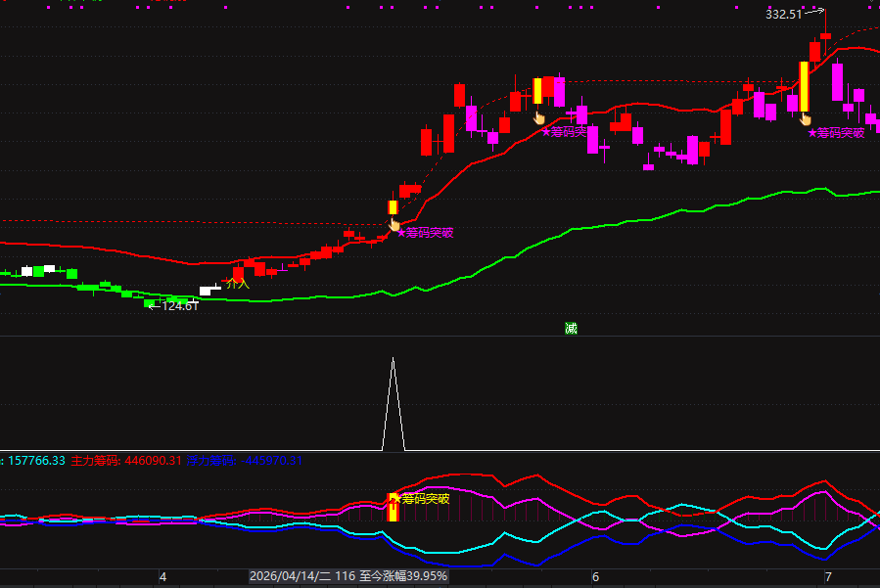The width and height of the screenshot is (880, 588).
Task: Click the hand pointer icon below first yellow candle
Action: (x=394, y=224)
